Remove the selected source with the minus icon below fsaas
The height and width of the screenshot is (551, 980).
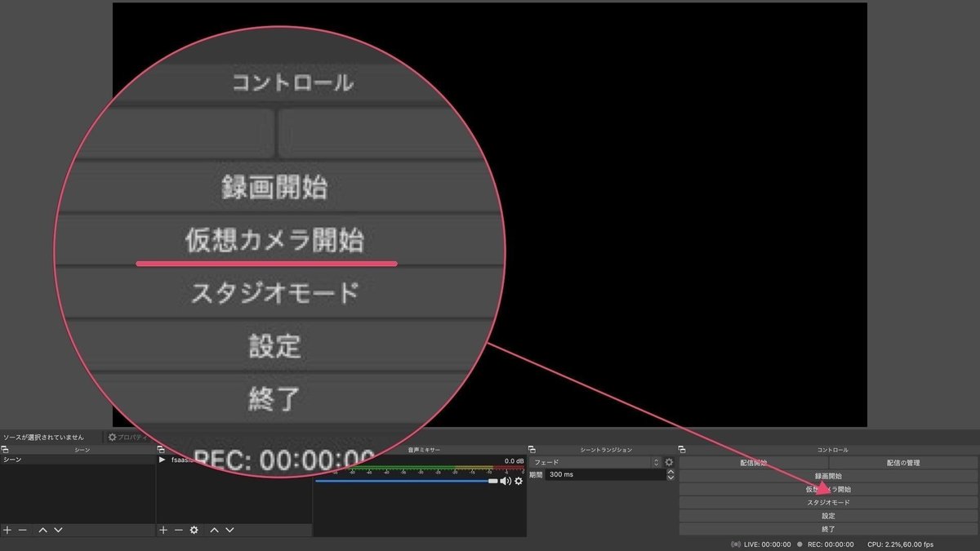pyautogui.click(x=178, y=530)
